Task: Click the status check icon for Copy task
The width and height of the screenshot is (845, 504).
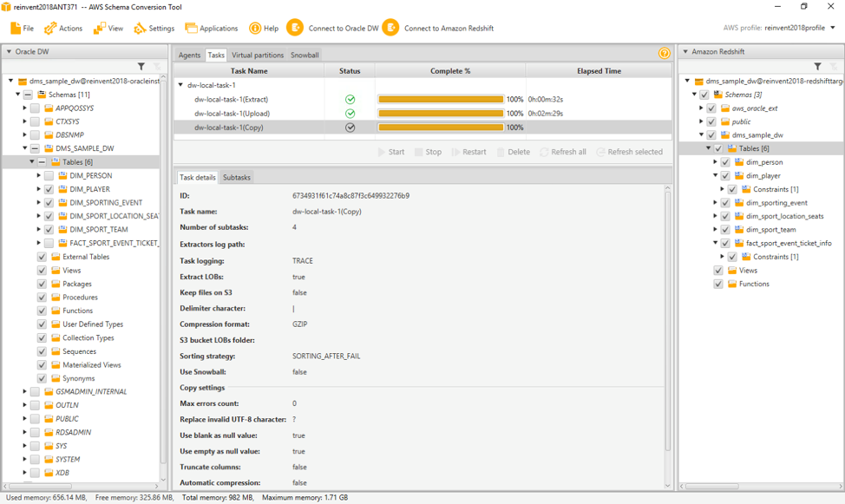Action: pyautogui.click(x=350, y=128)
